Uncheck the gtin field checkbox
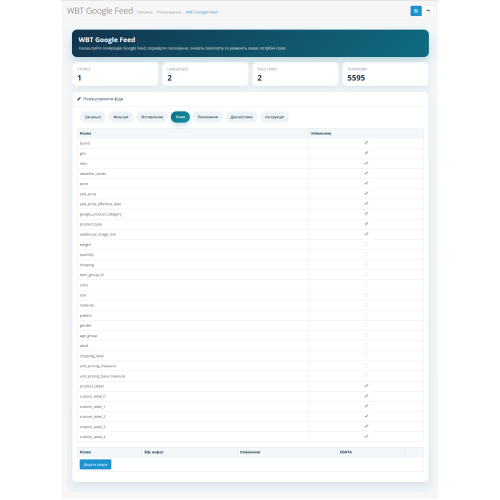Screen dimensions: 500x500 366,153
